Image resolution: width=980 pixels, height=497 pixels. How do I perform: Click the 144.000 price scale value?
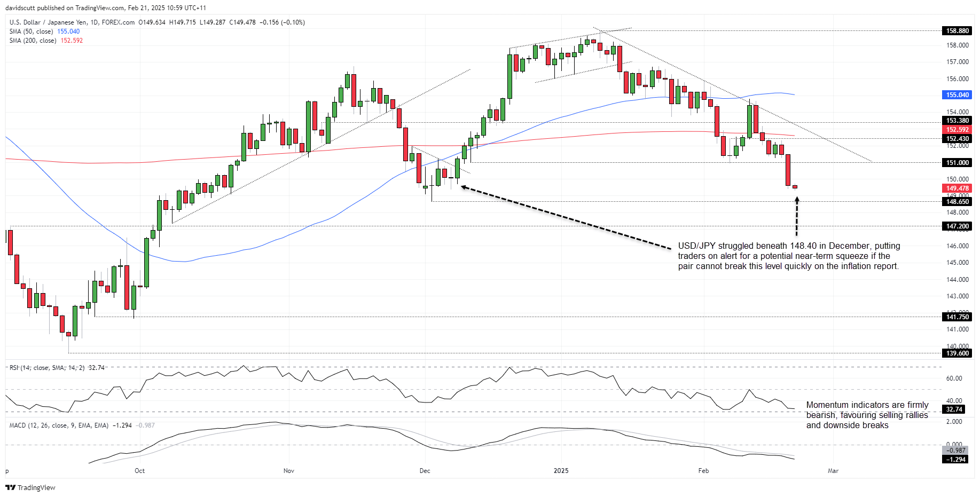tap(958, 280)
